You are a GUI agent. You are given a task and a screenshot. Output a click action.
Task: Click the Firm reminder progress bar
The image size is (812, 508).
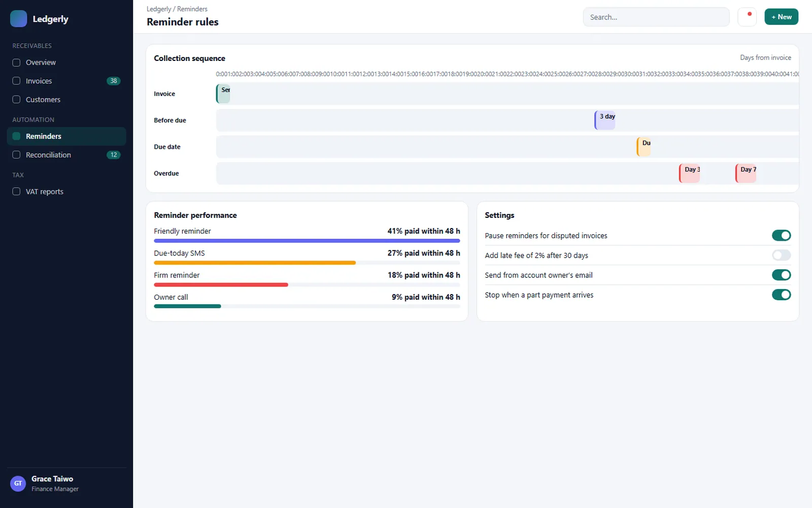point(307,284)
